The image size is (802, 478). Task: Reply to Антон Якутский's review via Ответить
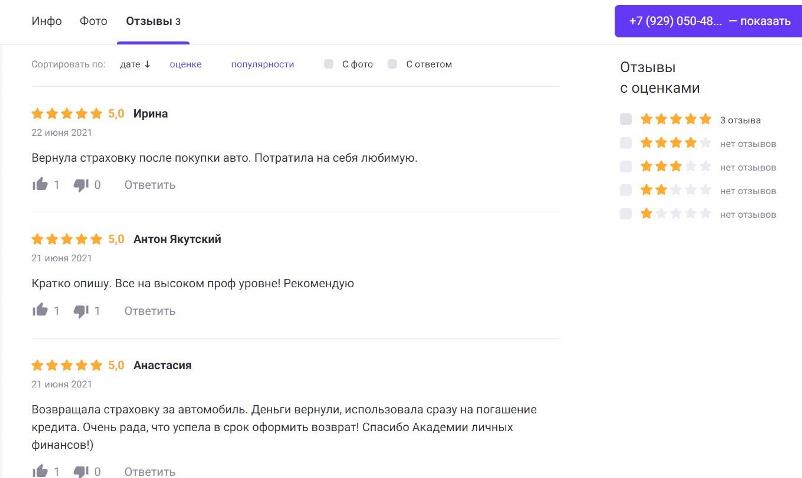149,311
